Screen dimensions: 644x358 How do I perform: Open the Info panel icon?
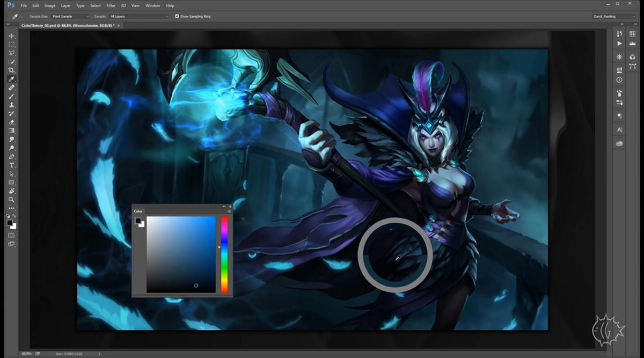(619, 80)
